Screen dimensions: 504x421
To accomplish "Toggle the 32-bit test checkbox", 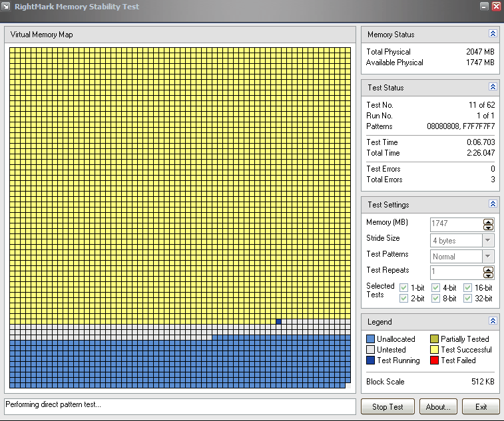I will (x=467, y=299).
